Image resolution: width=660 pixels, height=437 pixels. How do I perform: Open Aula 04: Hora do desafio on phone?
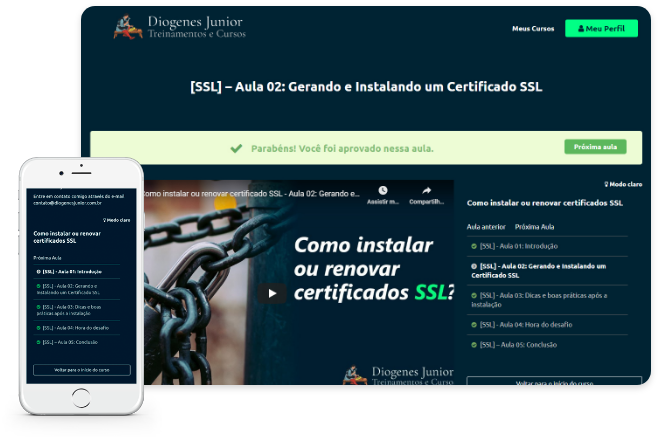pyautogui.click(x=76, y=327)
